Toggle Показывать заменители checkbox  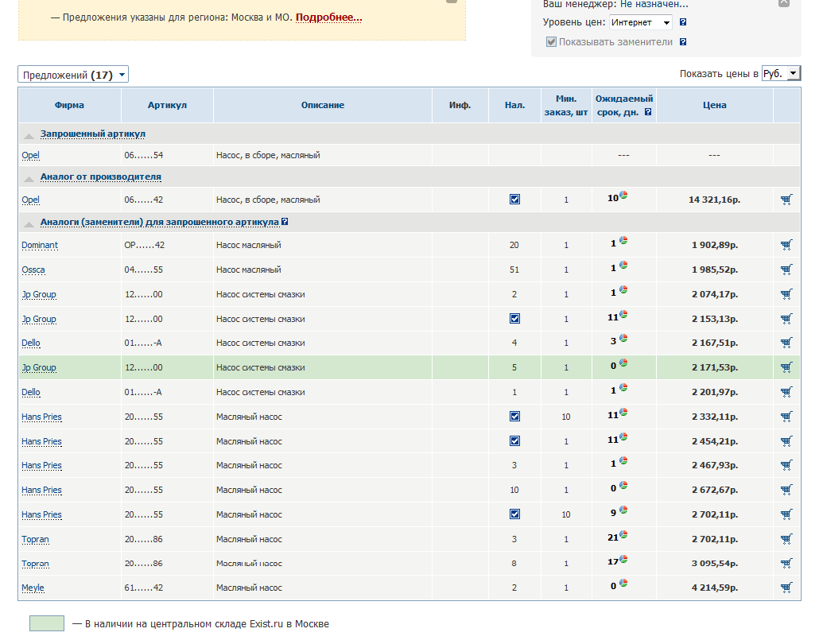click(551, 42)
